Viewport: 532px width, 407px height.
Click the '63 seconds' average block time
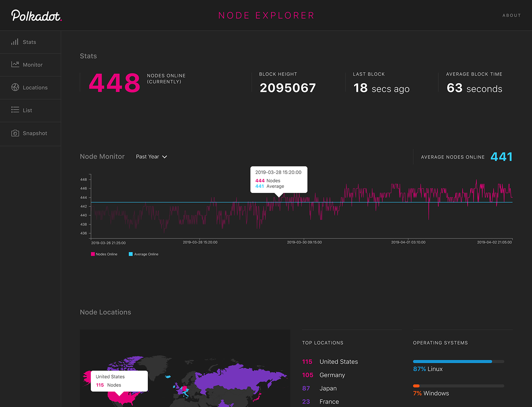click(474, 89)
